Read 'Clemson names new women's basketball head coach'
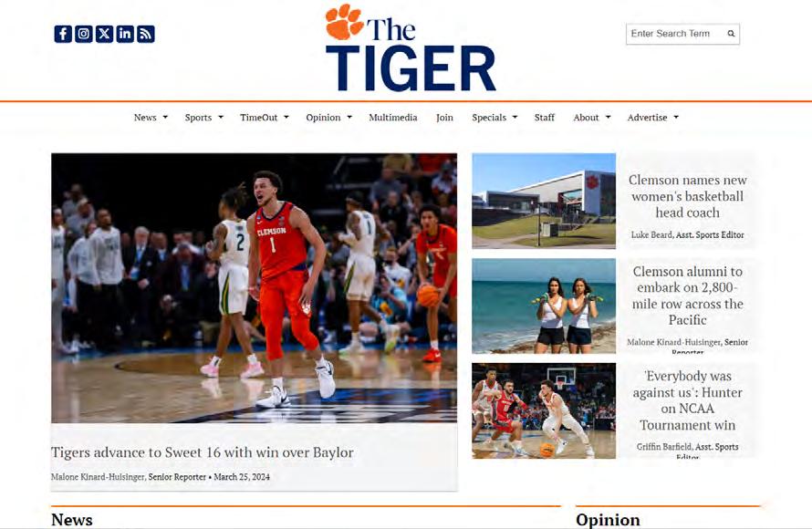 687,196
